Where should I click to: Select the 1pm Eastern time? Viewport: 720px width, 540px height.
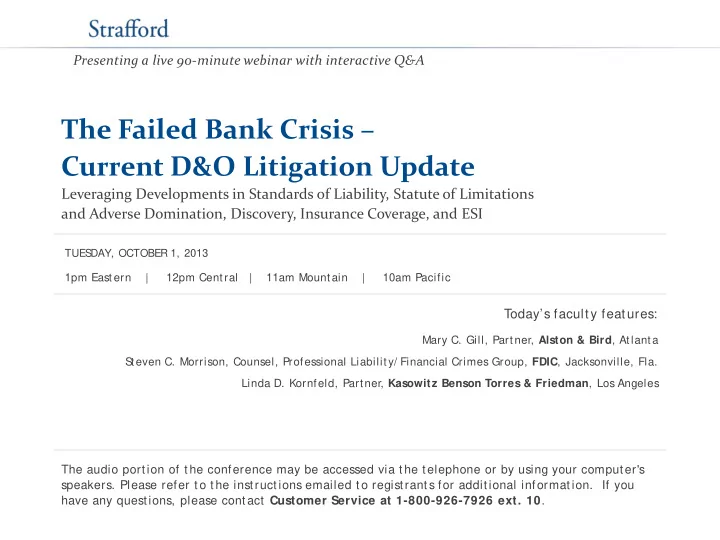coord(98,277)
